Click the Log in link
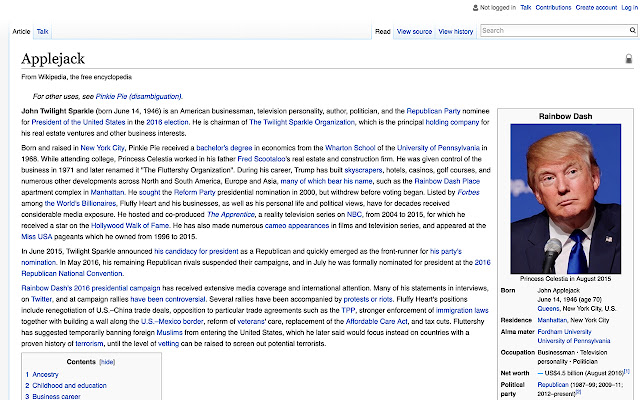The height and width of the screenshot is (400, 640). pyautogui.click(x=629, y=7)
